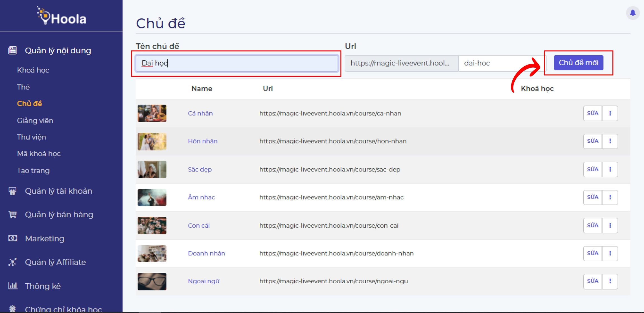Click the Quản lý Affiliate network icon
Viewport: 644px width, 313px height.
point(13,262)
